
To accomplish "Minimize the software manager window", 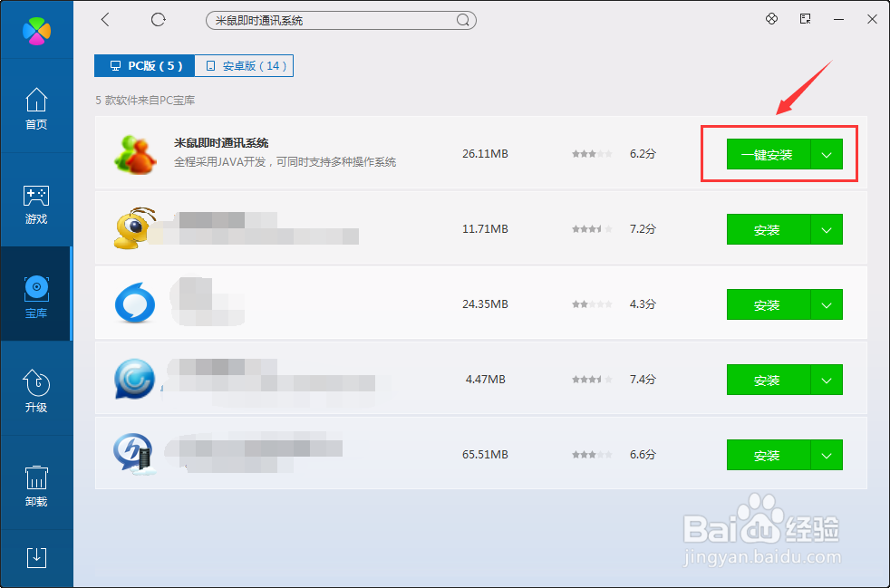I will click(x=838, y=20).
